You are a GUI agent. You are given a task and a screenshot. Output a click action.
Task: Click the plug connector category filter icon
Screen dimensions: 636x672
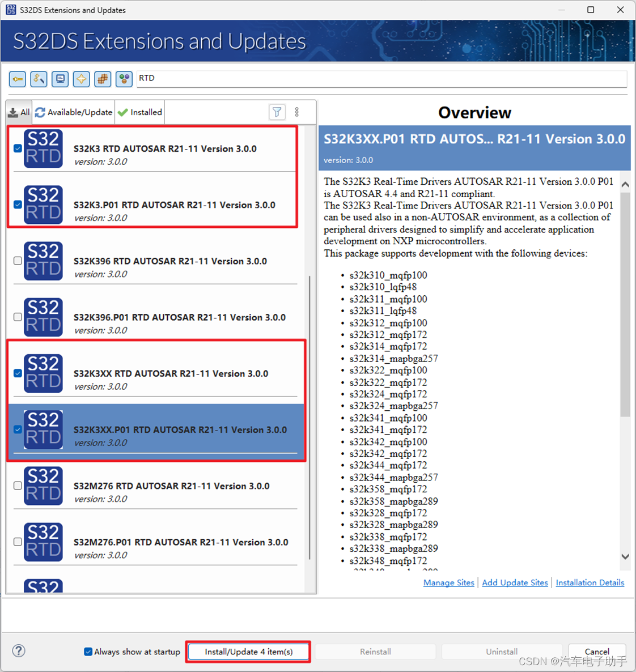[17, 79]
